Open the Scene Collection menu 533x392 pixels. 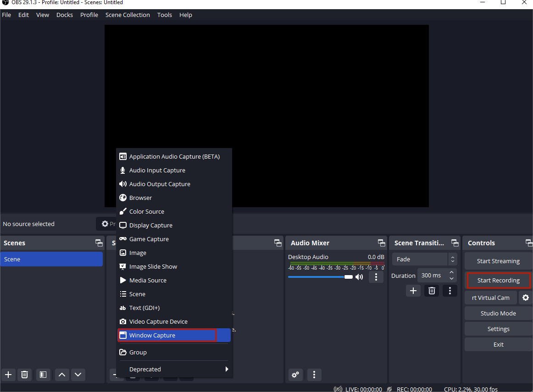coord(128,15)
